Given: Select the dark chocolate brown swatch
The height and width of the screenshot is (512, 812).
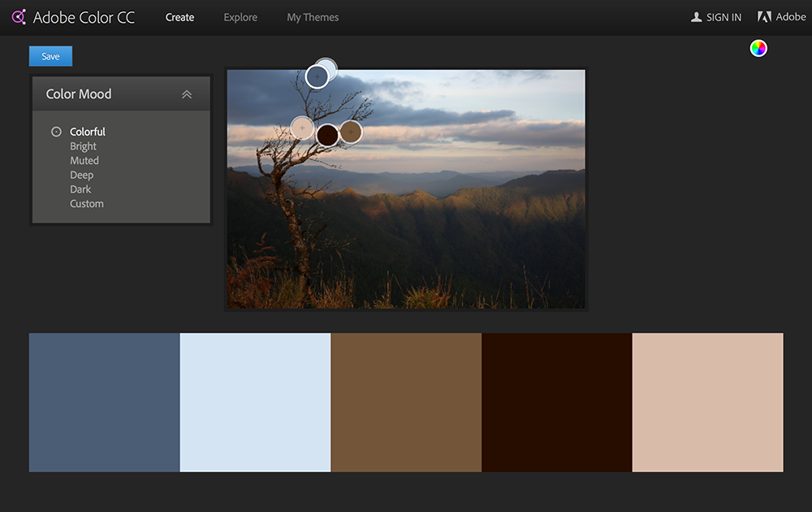Looking at the screenshot, I should click(x=557, y=401).
